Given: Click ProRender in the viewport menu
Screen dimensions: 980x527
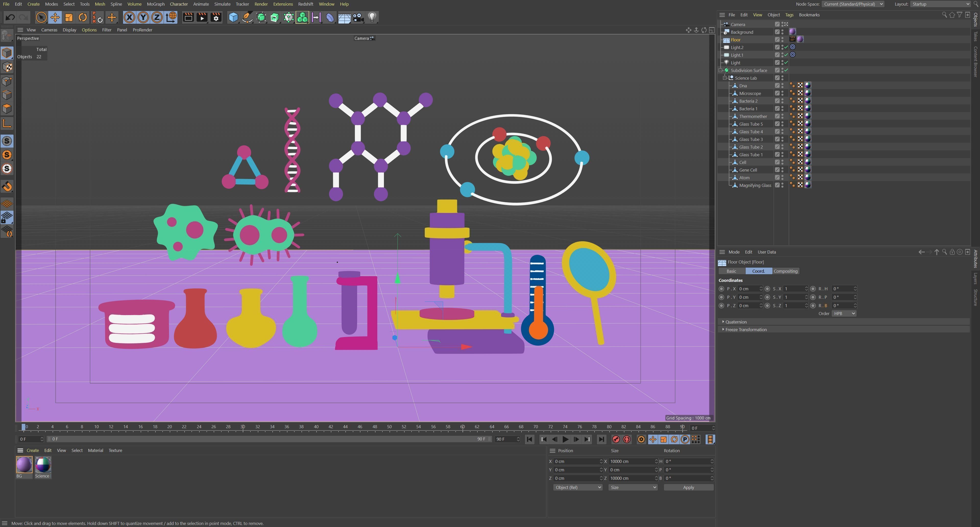Looking at the screenshot, I should coord(142,30).
